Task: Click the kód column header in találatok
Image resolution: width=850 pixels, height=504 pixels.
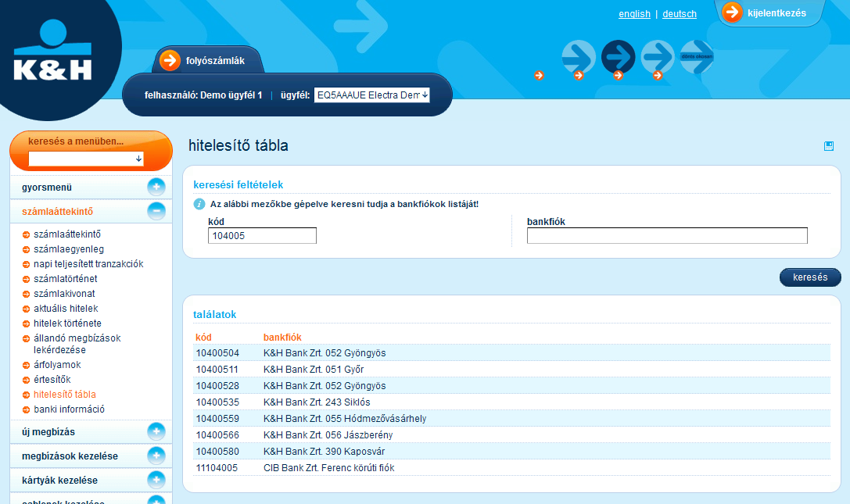Action: point(203,337)
